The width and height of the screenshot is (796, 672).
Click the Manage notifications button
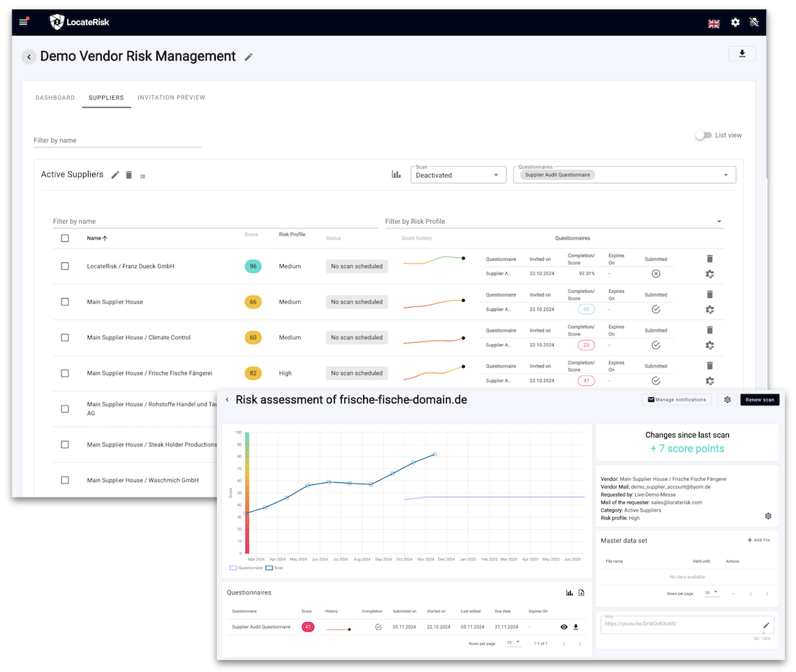click(677, 400)
